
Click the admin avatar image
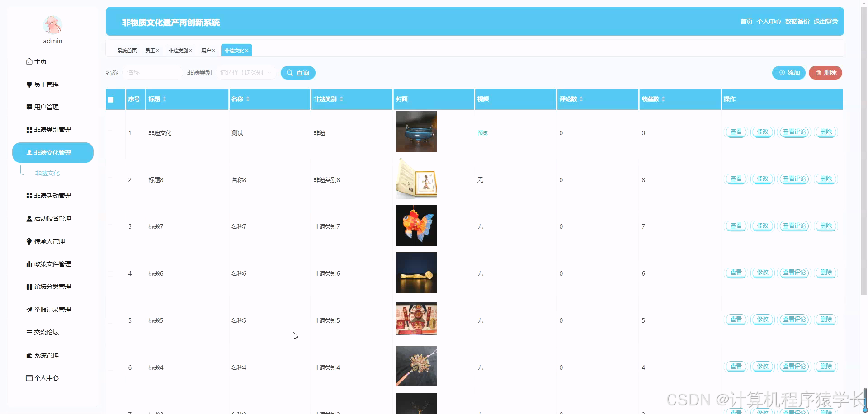click(53, 25)
